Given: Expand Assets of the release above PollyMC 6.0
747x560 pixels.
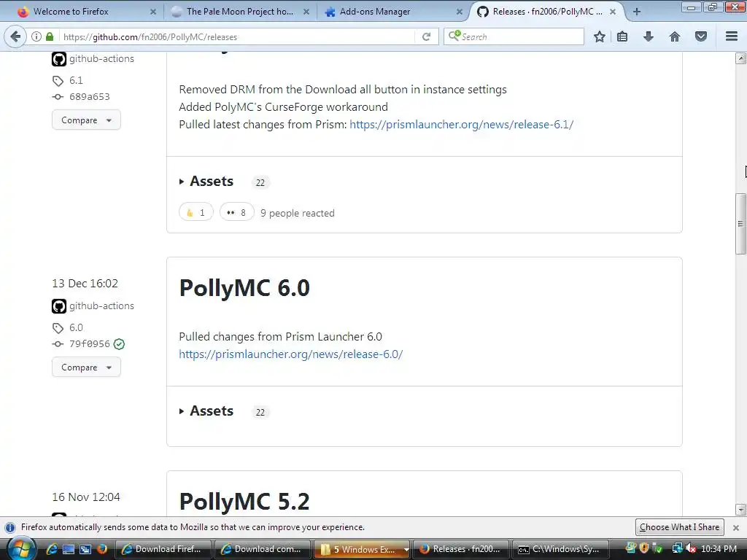Looking at the screenshot, I should pos(206,182).
